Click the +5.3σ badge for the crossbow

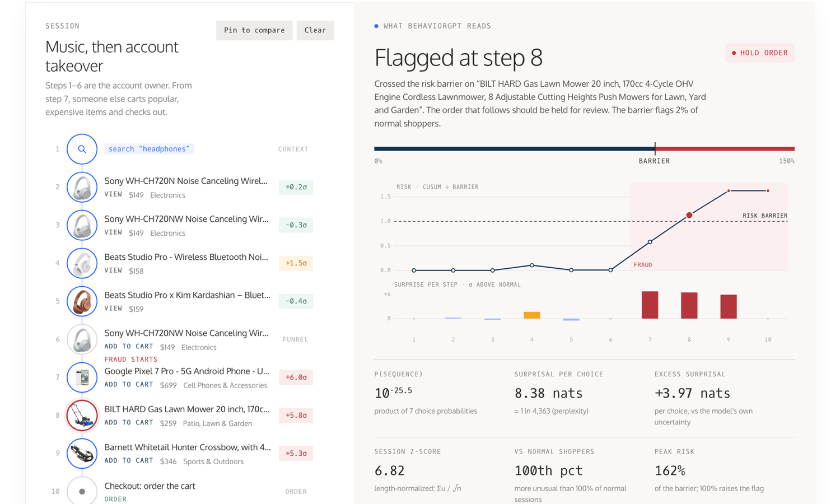coord(296,454)
